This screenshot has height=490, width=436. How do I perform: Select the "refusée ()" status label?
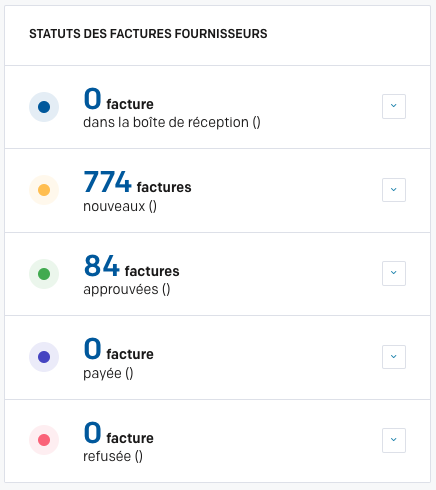[113, 456]
